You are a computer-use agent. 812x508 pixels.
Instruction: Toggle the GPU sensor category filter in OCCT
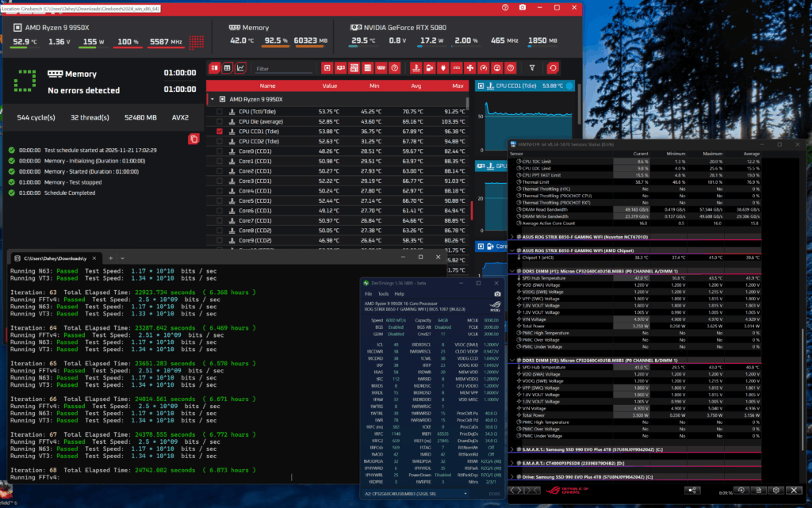coord(341,68)
